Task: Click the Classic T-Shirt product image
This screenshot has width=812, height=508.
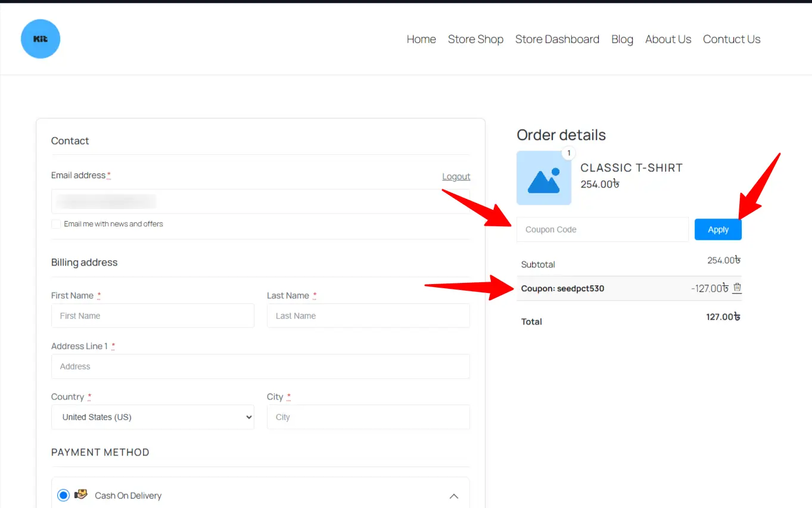Action: [x=543, y=178]
